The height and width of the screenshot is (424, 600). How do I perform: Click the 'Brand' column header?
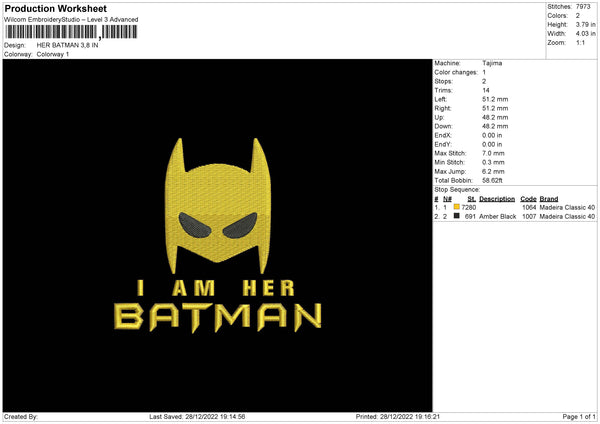pyautogui.click(x=549, y=199)
